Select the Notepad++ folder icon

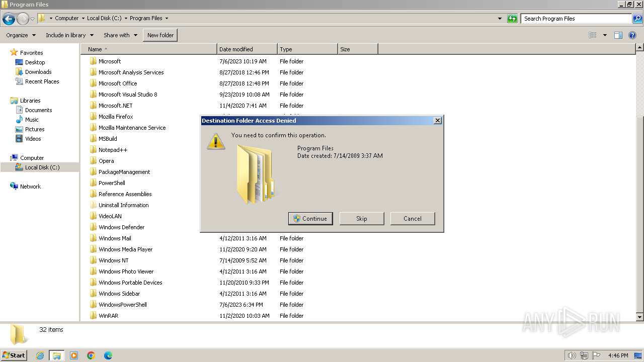[x=93, y=150]
